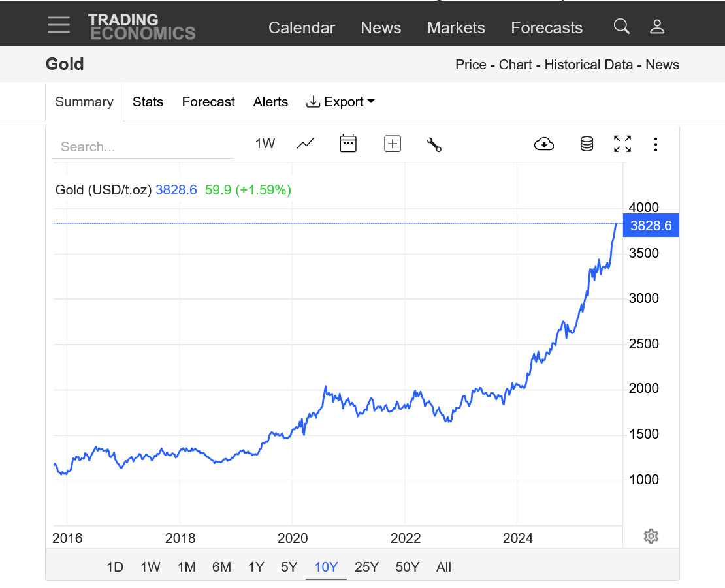This screenshot has height=588, width=725.
Task: Select the 1Y time range
Action: point(256,567)
